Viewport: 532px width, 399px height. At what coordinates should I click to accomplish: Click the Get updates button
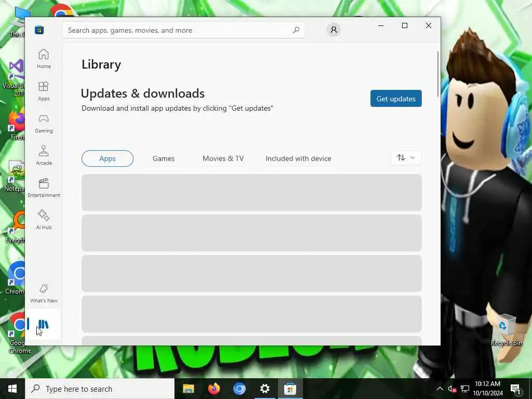[396, 98]
